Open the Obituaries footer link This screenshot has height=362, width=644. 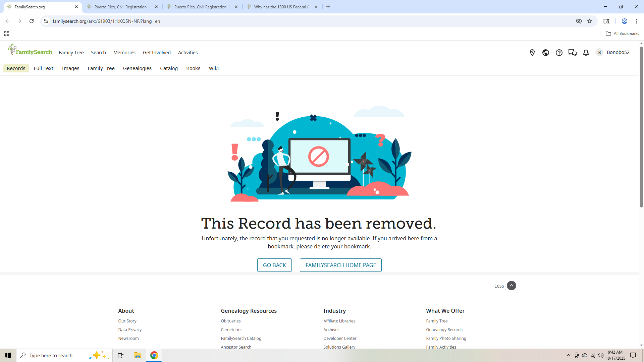(230, 321)
